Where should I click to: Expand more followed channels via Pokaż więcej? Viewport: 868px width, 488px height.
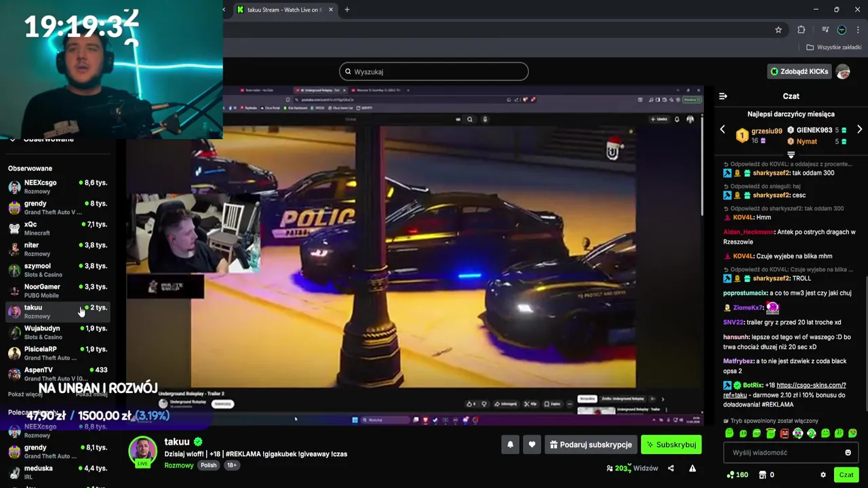tap(25, 394)
